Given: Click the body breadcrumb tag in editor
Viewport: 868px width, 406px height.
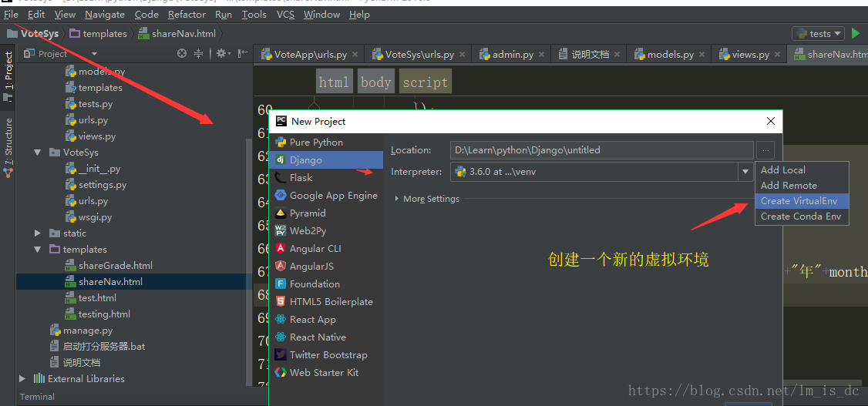Looking at the screenshot, I should pyautogui.click(x=376, y=82).
